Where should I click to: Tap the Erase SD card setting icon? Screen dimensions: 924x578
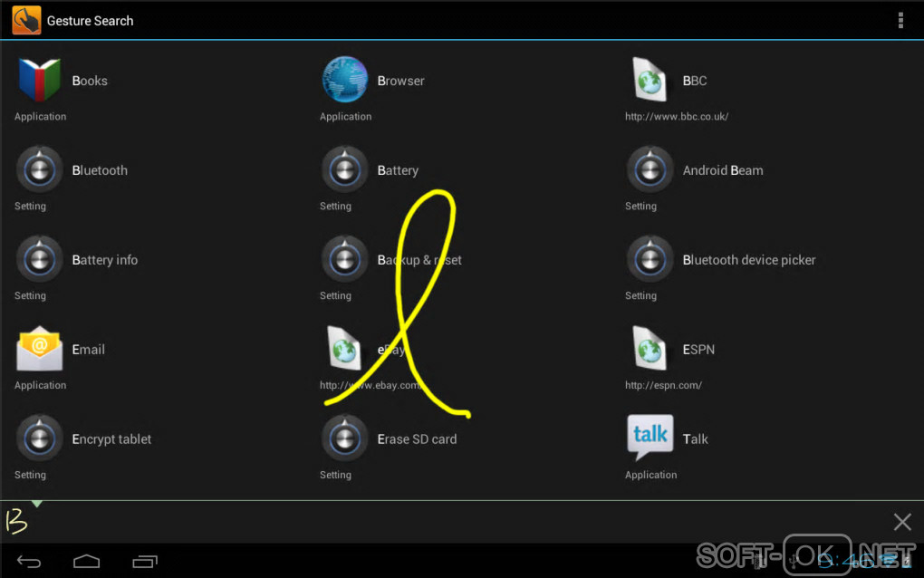point(345,438)
